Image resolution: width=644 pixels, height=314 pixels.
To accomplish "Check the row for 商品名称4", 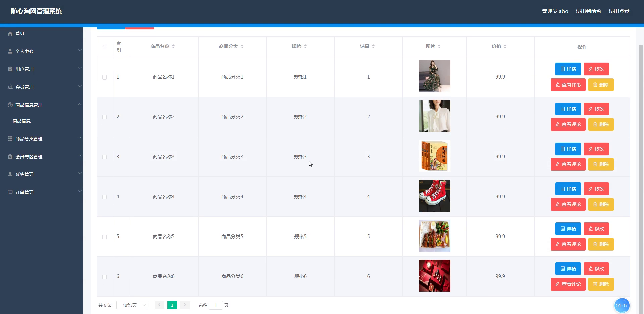I will click(105, 197).
